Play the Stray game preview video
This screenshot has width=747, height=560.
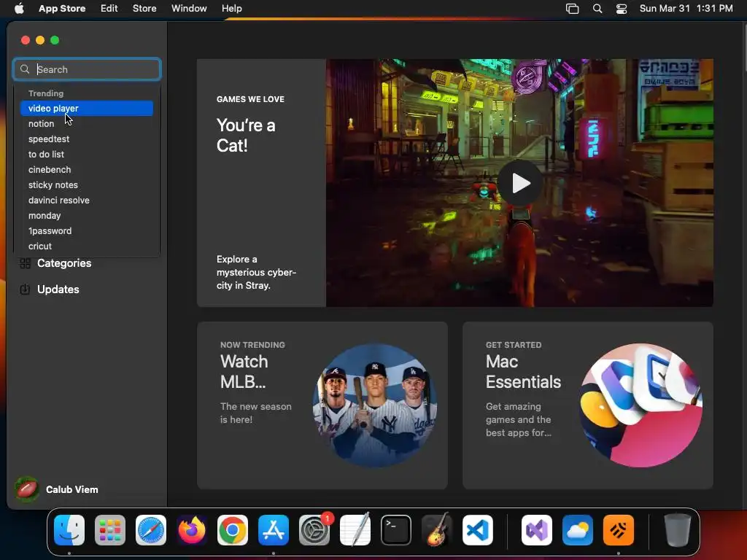[519, 183]
